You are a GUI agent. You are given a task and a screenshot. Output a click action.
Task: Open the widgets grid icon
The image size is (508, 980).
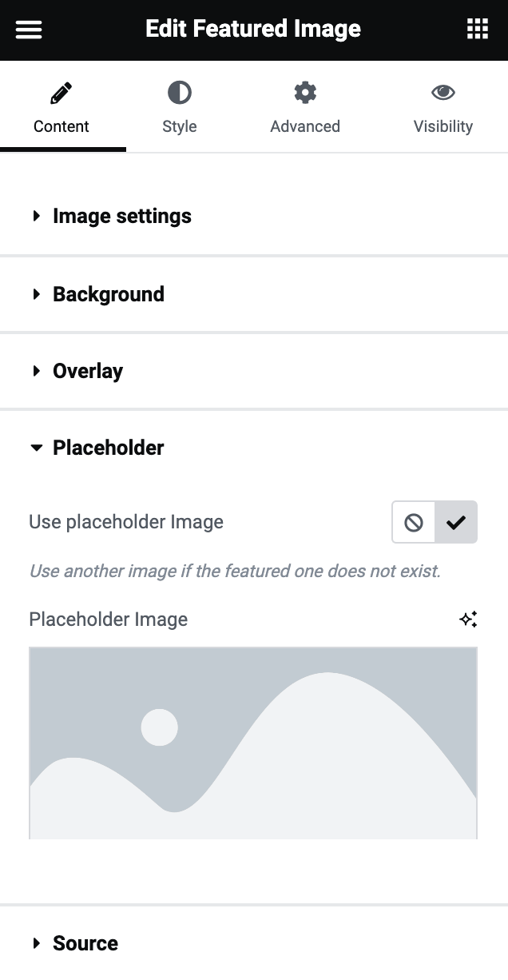coord(477,30)
